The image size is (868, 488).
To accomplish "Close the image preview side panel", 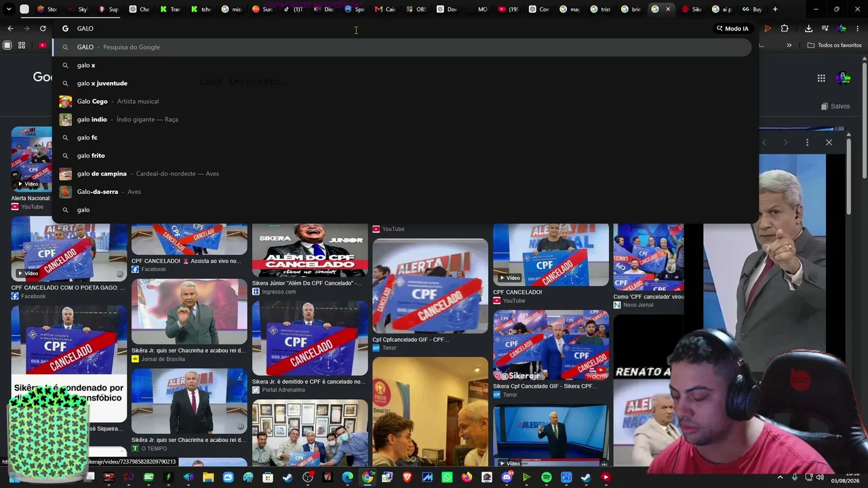I will point(829,142).
